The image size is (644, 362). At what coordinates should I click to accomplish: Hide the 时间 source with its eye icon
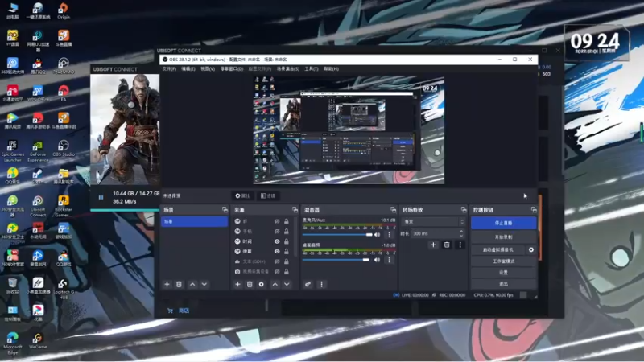coord(277,241)
